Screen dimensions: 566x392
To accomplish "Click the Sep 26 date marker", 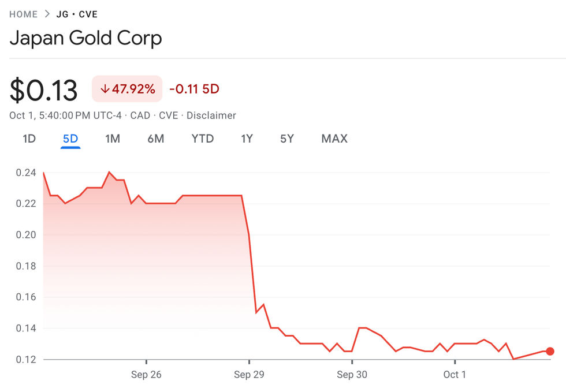I will coord(146,375).
